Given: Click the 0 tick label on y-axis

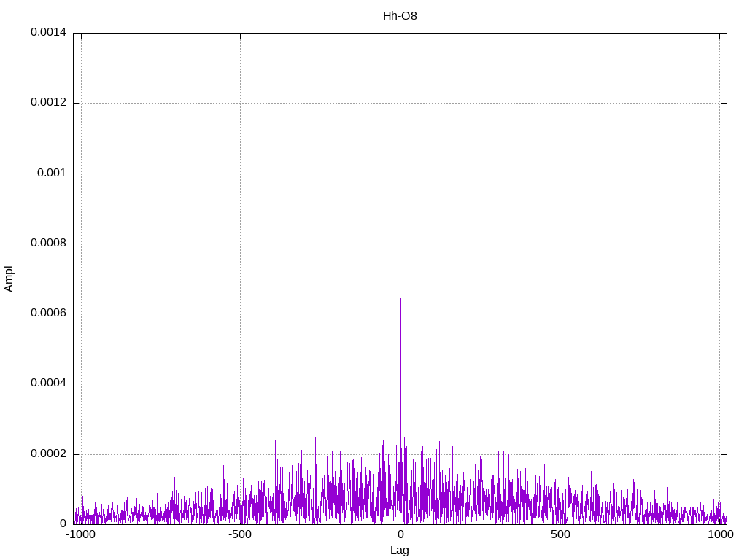Looking at the screenshot, I should click(63, 524).
